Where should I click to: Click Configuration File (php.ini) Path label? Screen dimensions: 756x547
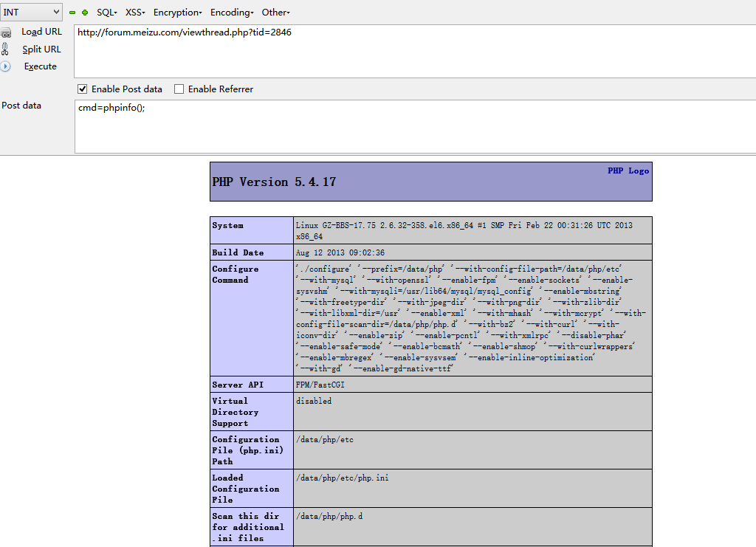coord(247,450)
